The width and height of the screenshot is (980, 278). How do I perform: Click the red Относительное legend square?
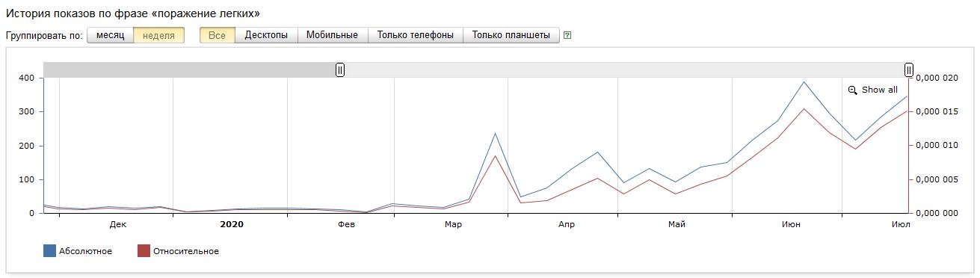[144, 251]
